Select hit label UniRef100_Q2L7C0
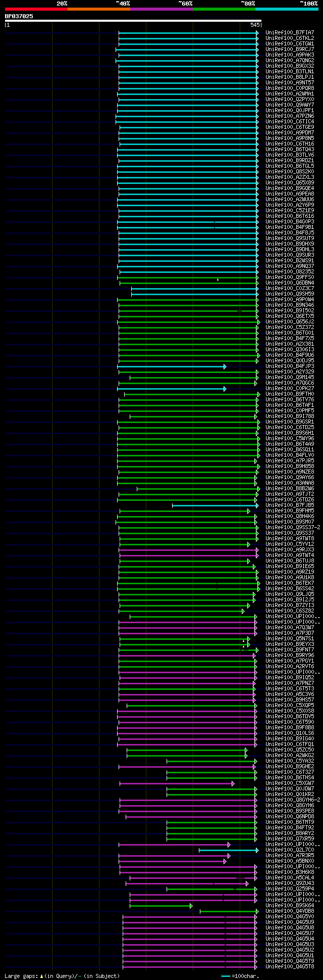This screenshot has height=980, width=323. point(290,850)
